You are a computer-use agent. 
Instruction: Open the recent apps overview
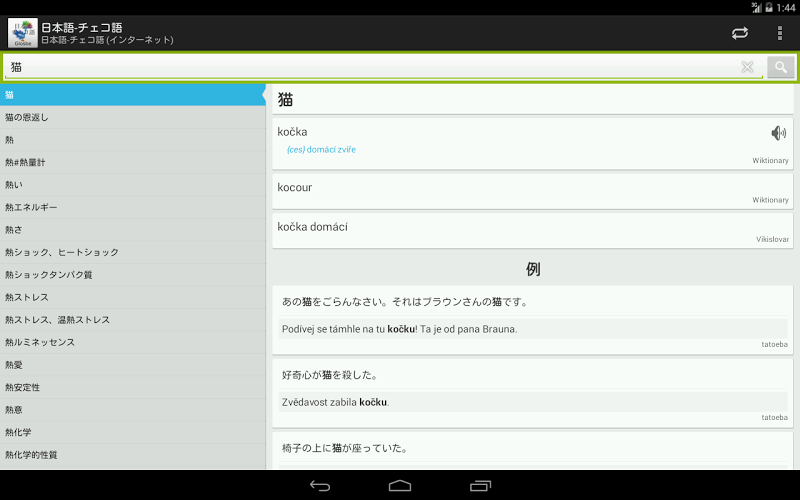coord(480,486)
